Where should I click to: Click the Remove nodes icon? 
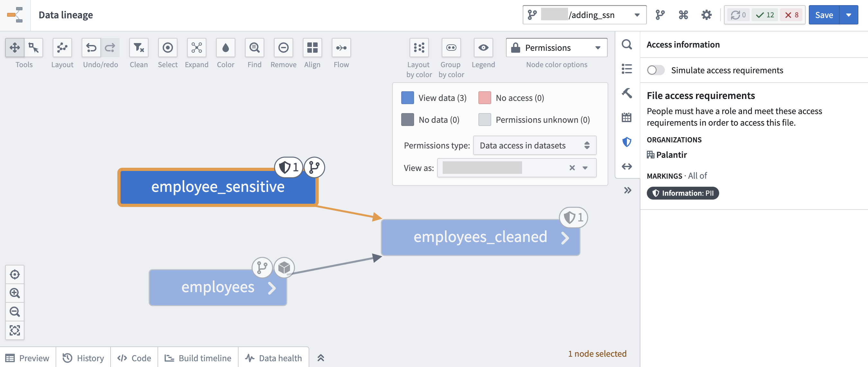pyautogui.click(x=283, y=48)
